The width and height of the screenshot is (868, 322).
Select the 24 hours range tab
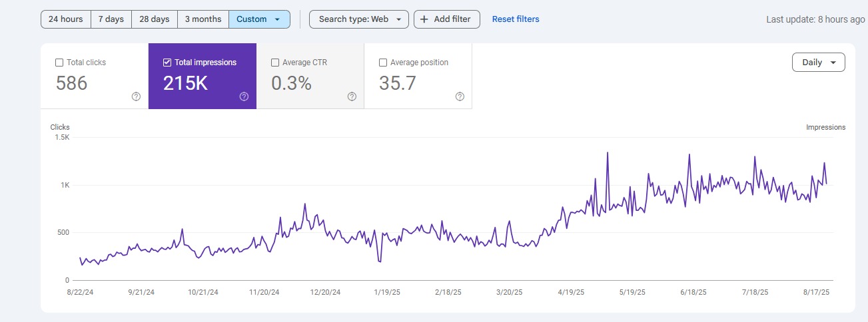point(65,19)
